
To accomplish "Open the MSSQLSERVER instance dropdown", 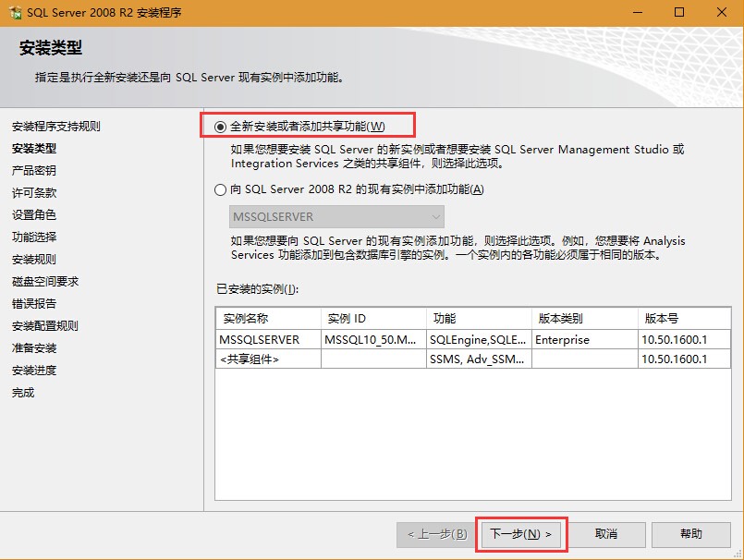I will (x=337, y=217).
